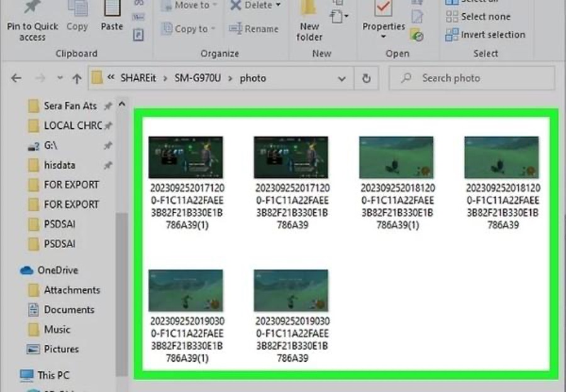The height and width of the screenshot is (392, 566).
Task: Select OneDrive in the navigation pane
Action: pyautogui.click(x=49, y=270)
